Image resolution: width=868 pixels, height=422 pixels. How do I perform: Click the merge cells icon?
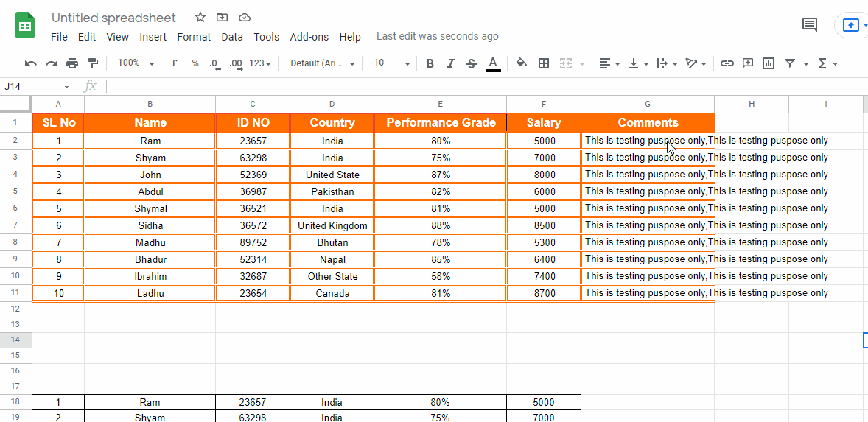tap(565, 63)
